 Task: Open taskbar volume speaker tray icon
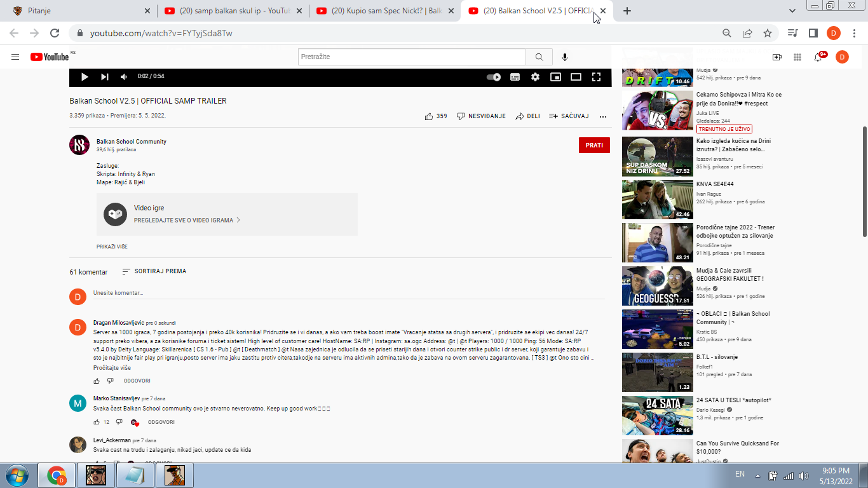point(804,476)
